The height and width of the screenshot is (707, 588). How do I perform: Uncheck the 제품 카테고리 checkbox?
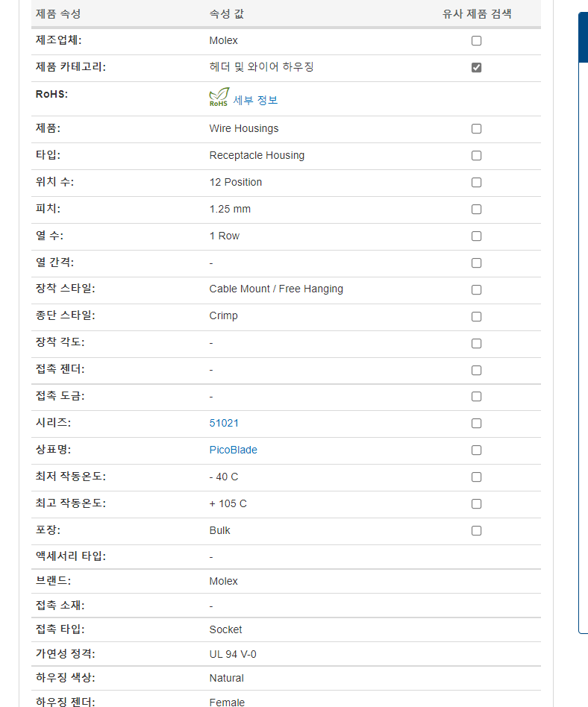coord(476,68)
